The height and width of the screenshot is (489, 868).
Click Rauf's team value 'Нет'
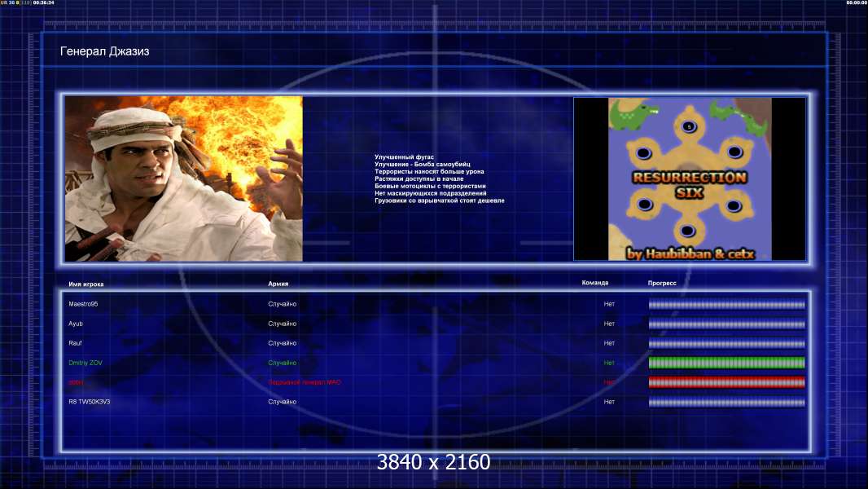609,343
